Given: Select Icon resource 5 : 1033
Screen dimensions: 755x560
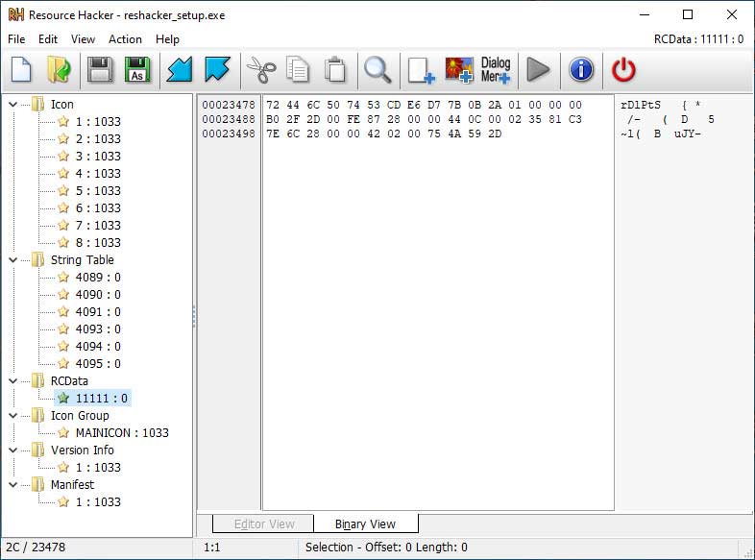Looking at the screenshot, I should pyautogui.click(x=98, y=191).
